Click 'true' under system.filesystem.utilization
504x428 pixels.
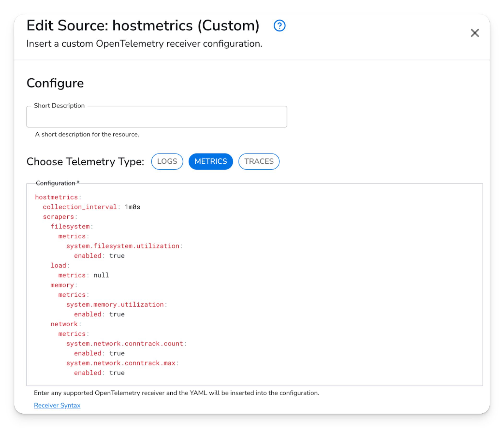pos(117,256)
